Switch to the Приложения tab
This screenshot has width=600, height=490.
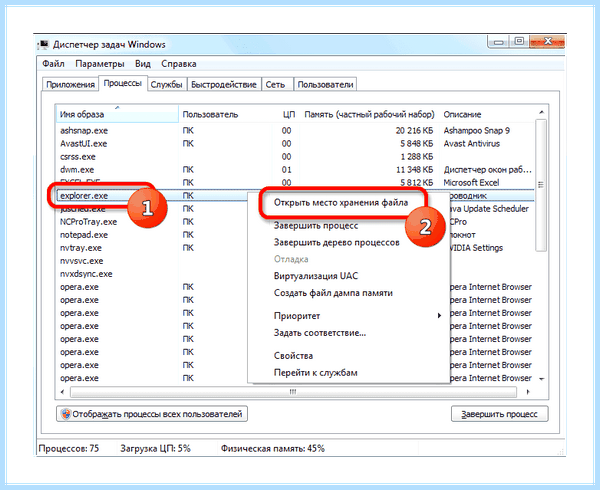[70, 85]
